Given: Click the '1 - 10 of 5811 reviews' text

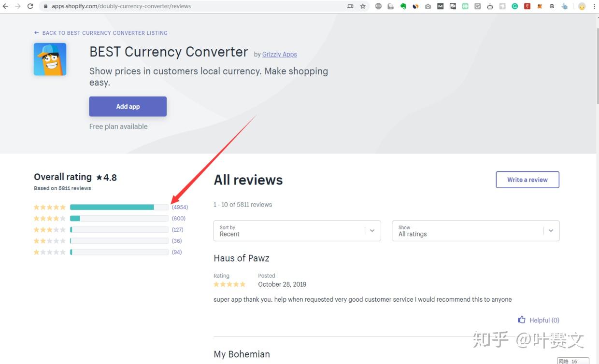Looking at the screenshot, I should (x=242, y=205).
